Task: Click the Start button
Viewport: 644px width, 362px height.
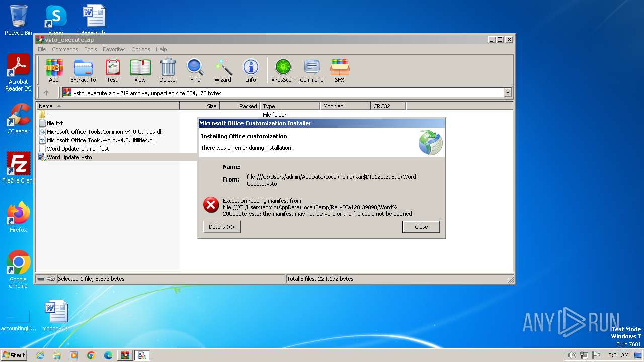Action: tap(14, 355)
